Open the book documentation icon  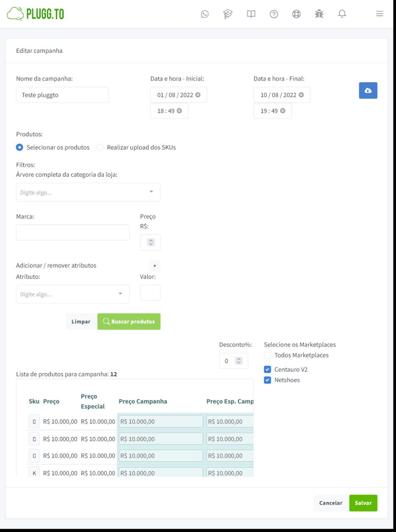tap(250, 14)
